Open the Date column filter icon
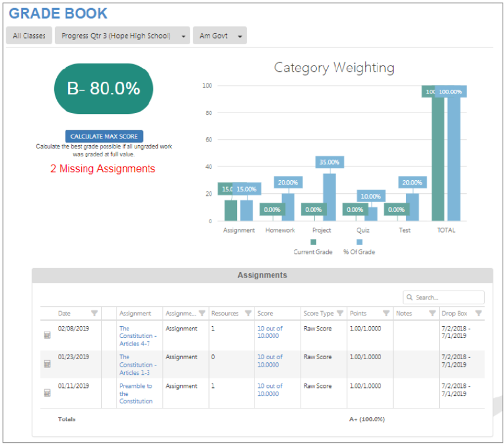Screen dimensions: 504x444 [x=94, y=314]
